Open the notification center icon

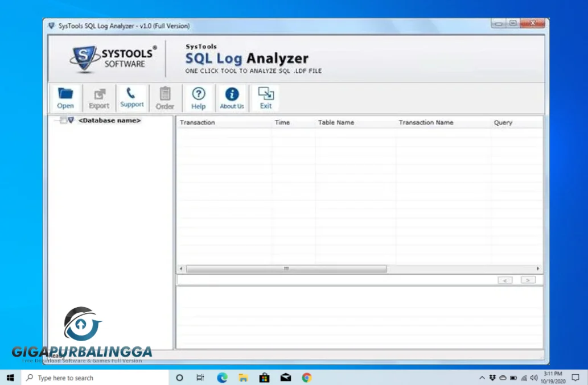click(x=575, y=378)
